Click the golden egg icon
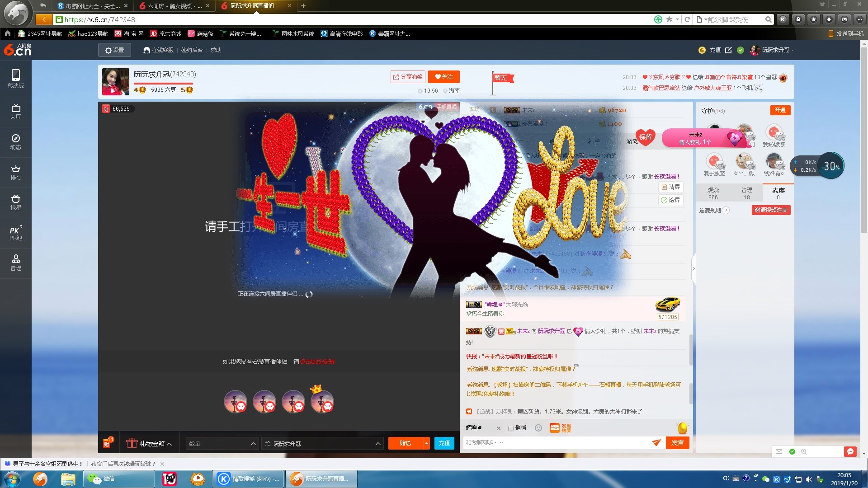This screenshot has width=868, height=488. tap(682, 427)
